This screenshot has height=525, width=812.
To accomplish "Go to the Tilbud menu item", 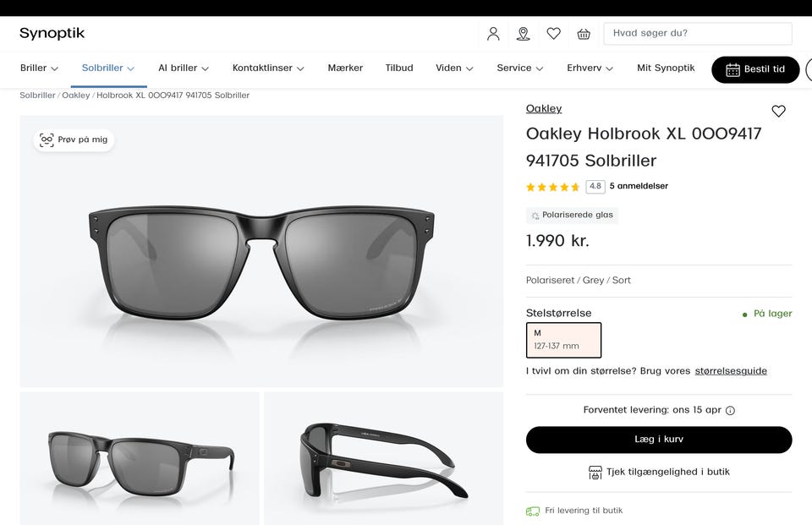I will [399, 68].
